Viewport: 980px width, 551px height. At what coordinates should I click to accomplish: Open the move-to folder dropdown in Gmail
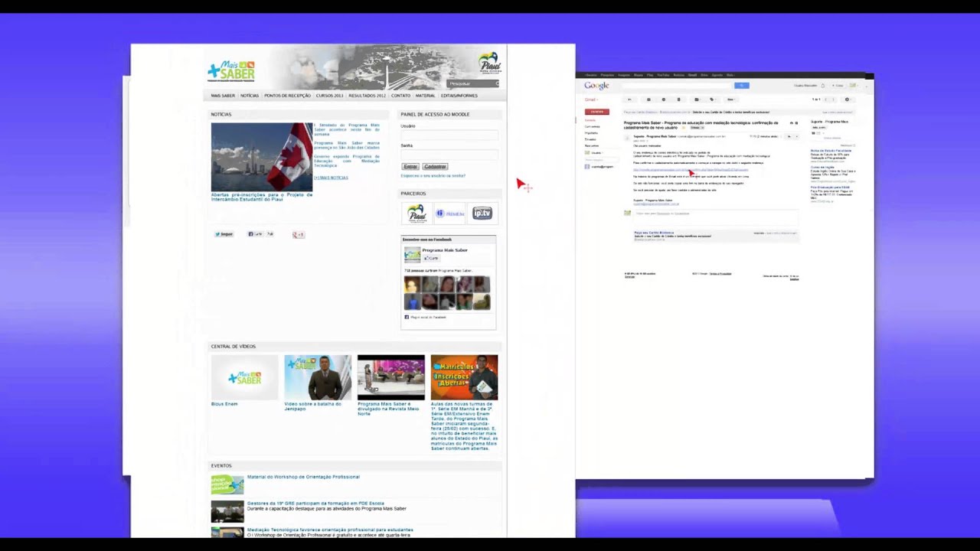(697, 99)
